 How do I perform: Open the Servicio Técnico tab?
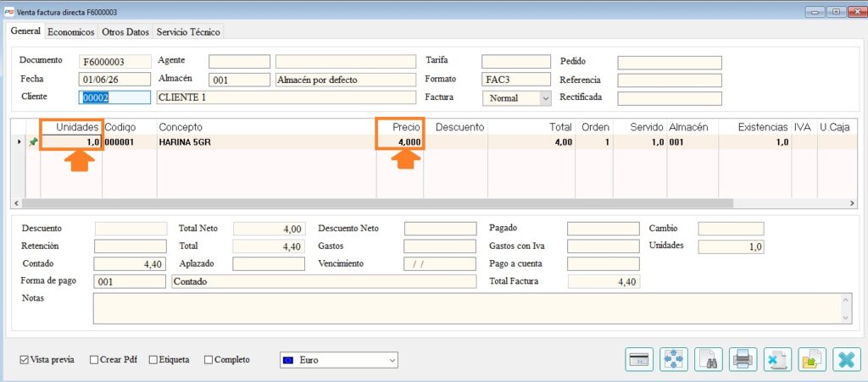(x=188, y=32)
